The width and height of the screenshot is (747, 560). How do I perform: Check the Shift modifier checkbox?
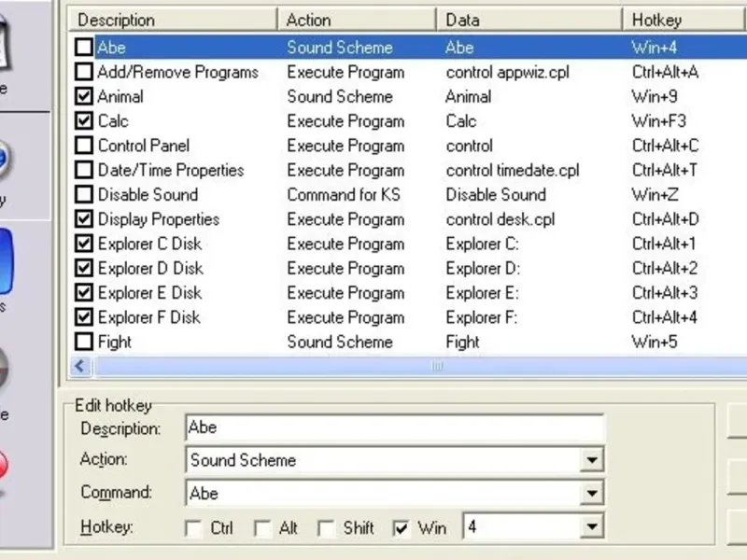(x=327, y=528)
